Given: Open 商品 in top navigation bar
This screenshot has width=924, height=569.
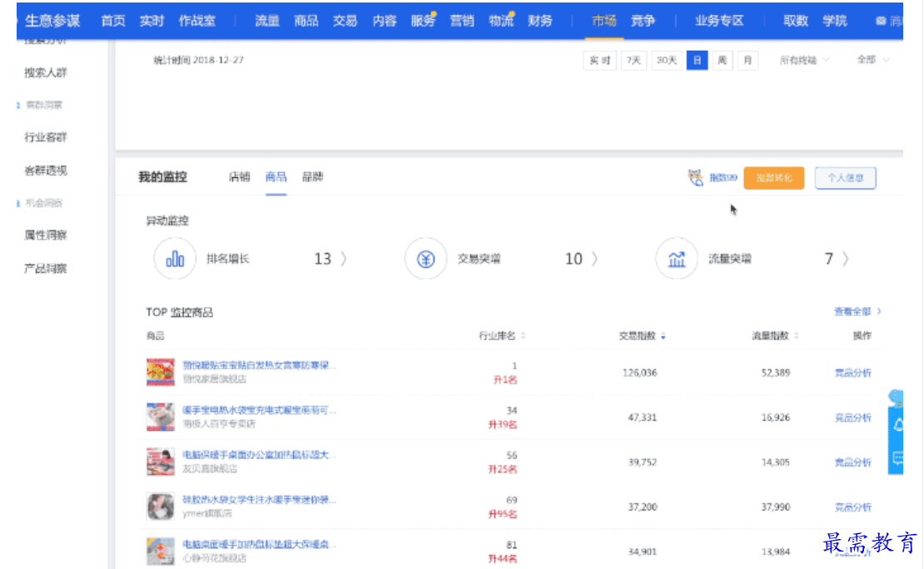Looking at the screenshot, I should tap(306, 21).
